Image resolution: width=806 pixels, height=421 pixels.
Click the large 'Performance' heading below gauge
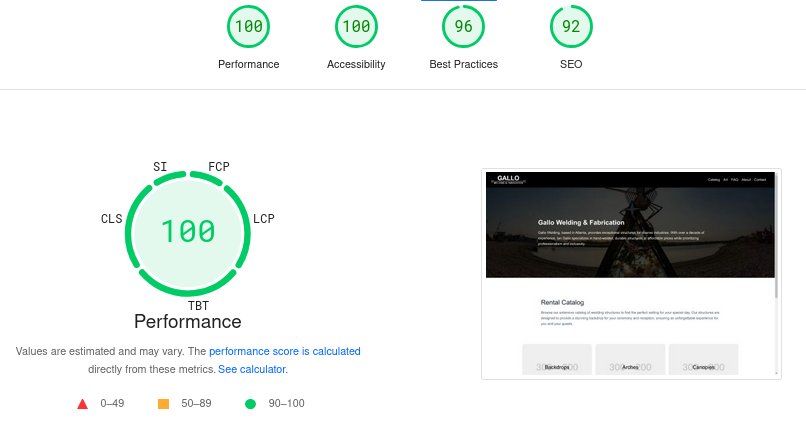click(x=188, y=322)
